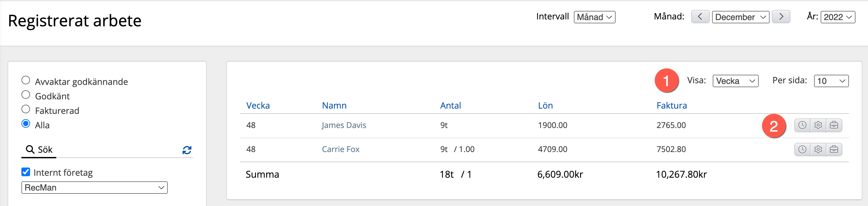Screen dimensions: 868x206
Task: Click into the Sök search field
Action: (x=108, y=150)
